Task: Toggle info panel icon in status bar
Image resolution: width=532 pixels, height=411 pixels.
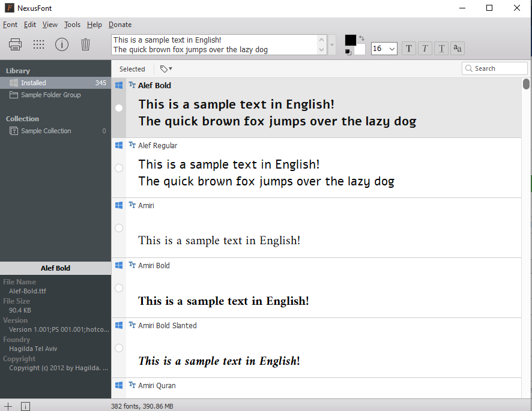Action: [25, 406]
